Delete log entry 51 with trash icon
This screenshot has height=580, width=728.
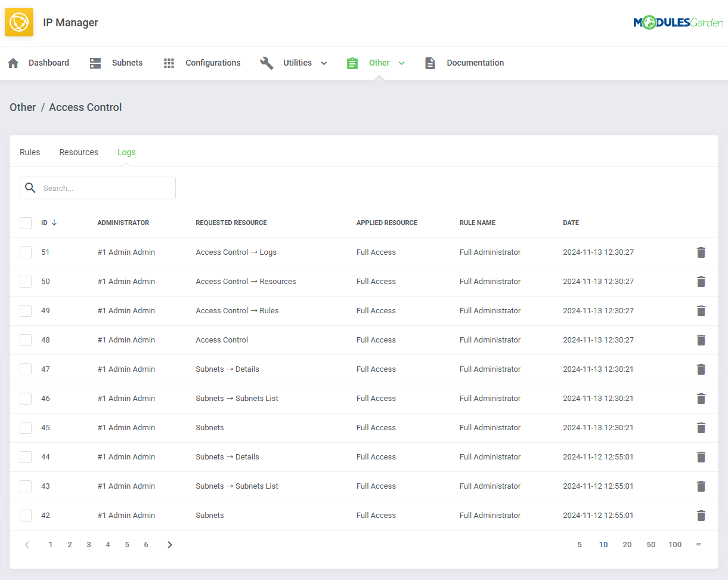point(701,252)
